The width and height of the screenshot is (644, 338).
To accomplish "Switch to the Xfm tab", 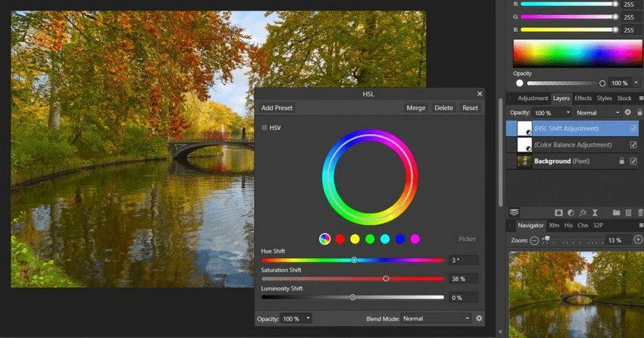I will click(554, 226).
